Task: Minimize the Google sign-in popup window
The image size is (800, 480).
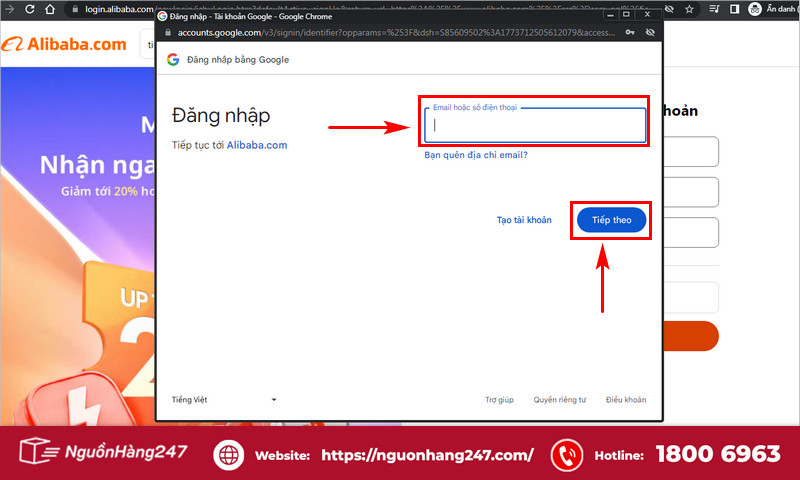Action: (x=610, y=15)
